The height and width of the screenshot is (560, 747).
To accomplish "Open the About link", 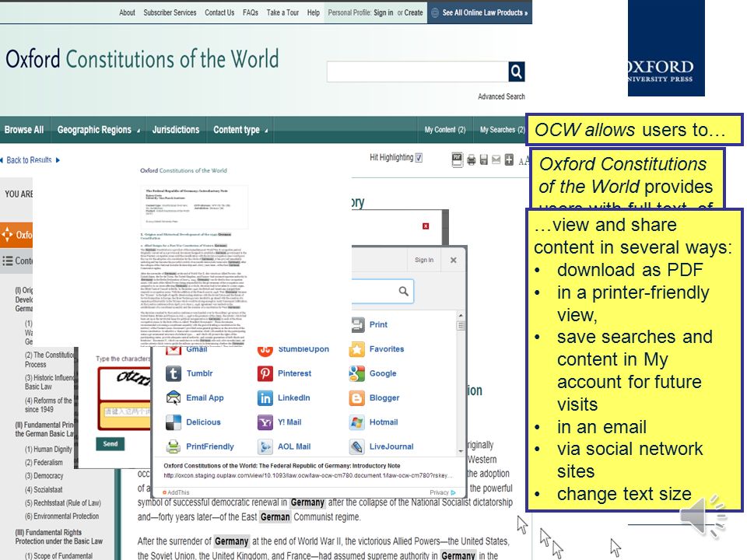I will click(x=127, y=12).
